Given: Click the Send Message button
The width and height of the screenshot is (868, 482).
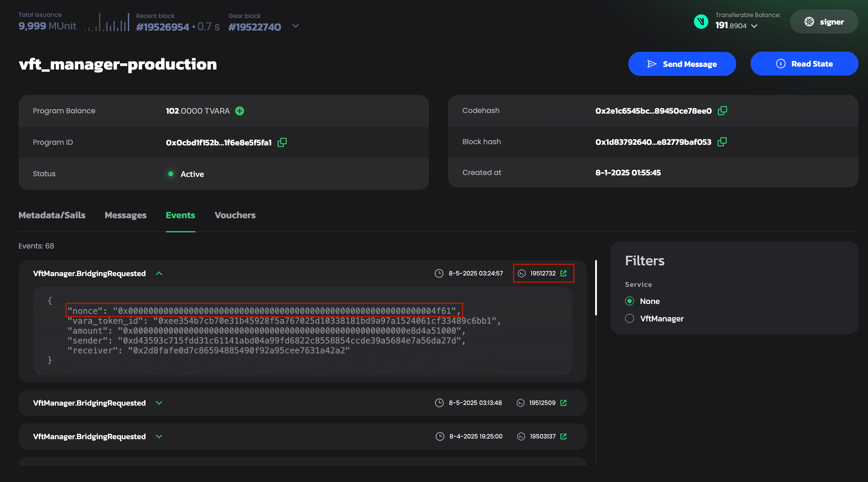Looking at the screenshot, I should [682, 64].
